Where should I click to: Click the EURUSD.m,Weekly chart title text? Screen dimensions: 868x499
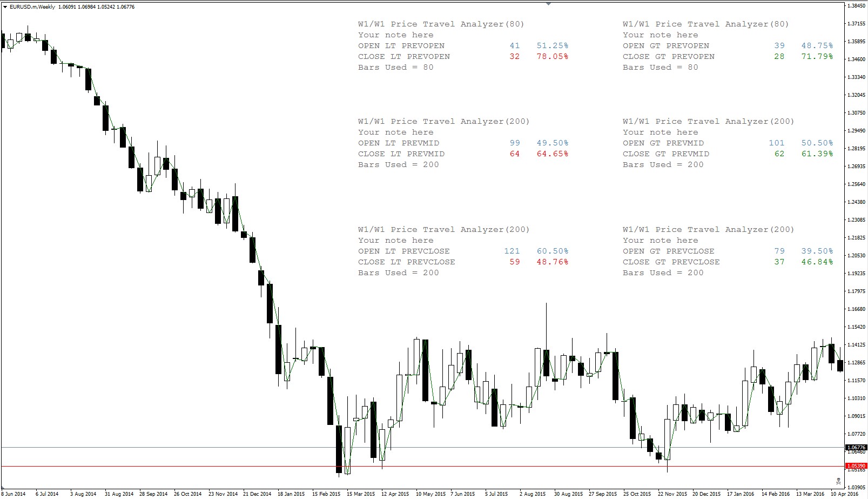click(x=32, y=7)
